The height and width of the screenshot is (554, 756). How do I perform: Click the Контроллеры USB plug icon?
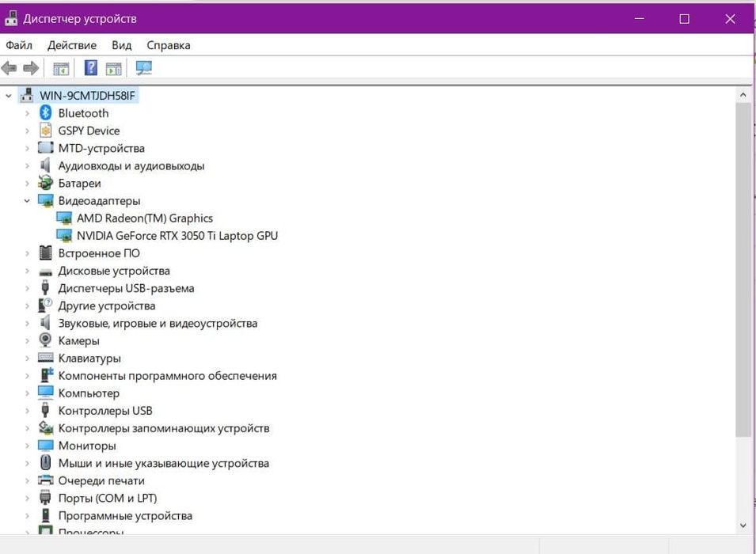pyautogui.click(x=45, y=410)
